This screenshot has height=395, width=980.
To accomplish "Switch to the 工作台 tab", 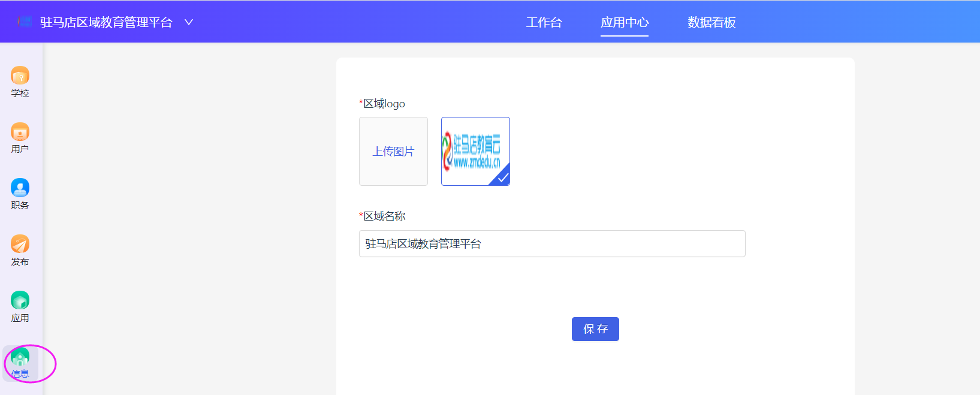I will [544, 22].
